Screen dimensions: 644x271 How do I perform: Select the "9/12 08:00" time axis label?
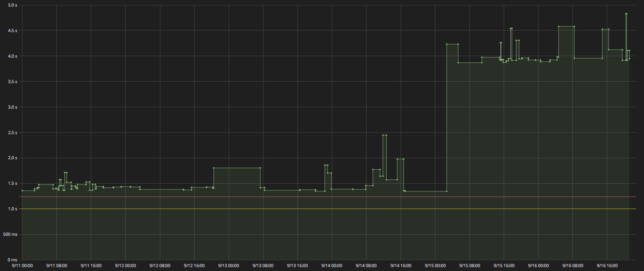(x=160, y=266)
